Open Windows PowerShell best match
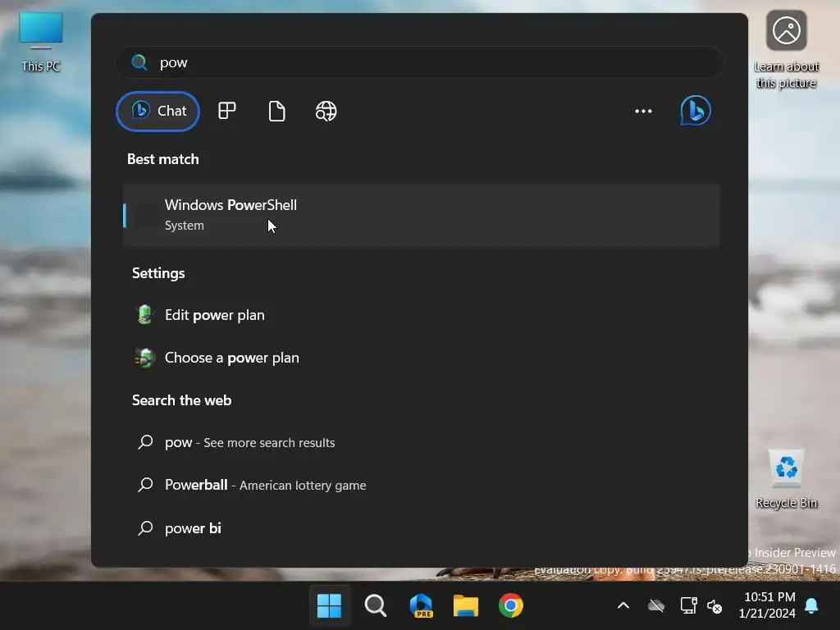This screenshot has width=840, height=630. click(x=422, y=215)
